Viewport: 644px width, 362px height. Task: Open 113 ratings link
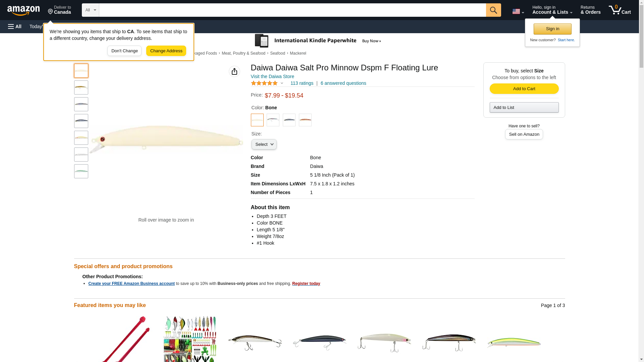click(x=302, y=83)
